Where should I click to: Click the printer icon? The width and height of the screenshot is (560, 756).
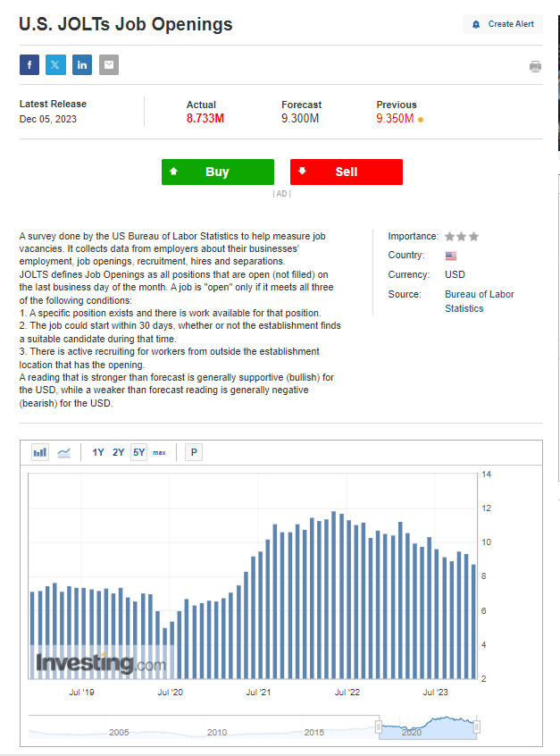(535, 66)
